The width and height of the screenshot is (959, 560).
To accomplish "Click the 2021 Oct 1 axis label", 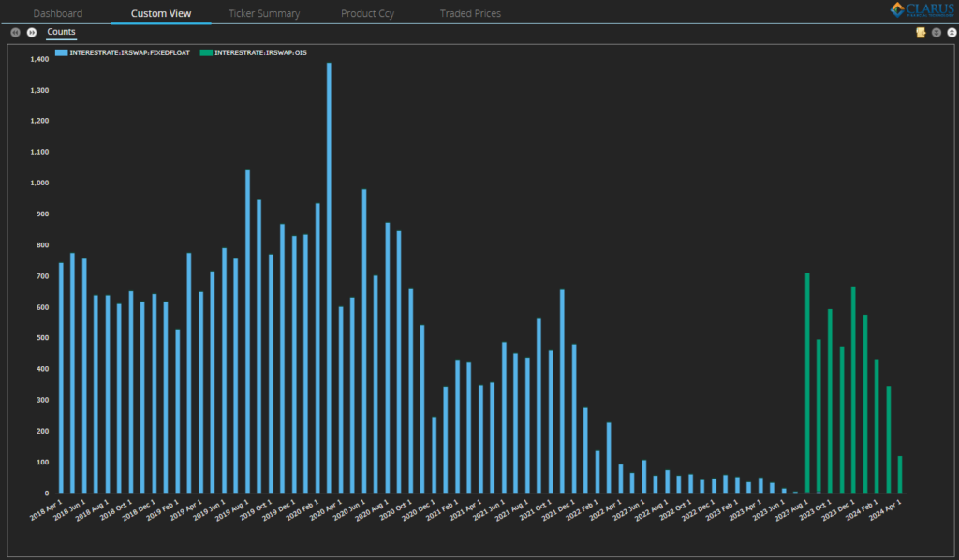I will tap(536, 509).
